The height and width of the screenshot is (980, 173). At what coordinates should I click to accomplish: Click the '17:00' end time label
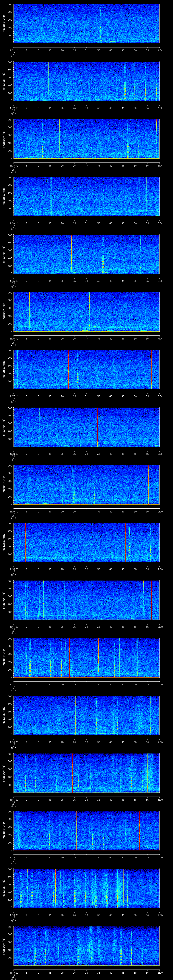(x=159, y=915)
